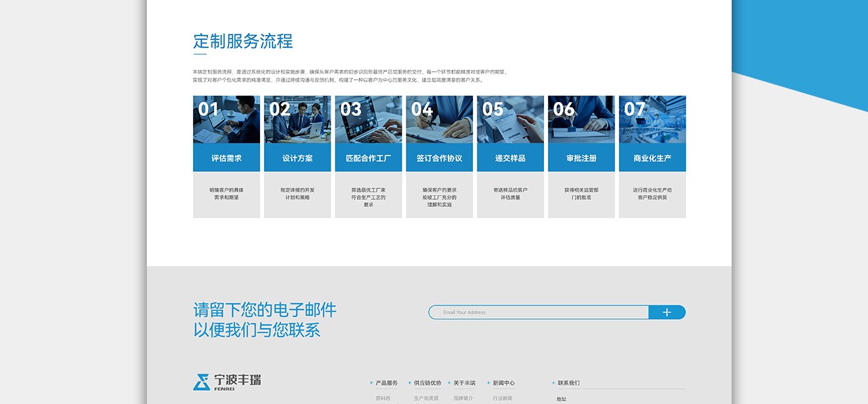
Task: Click description text 获得相关监管部门的批准
Action: point(582,194)
